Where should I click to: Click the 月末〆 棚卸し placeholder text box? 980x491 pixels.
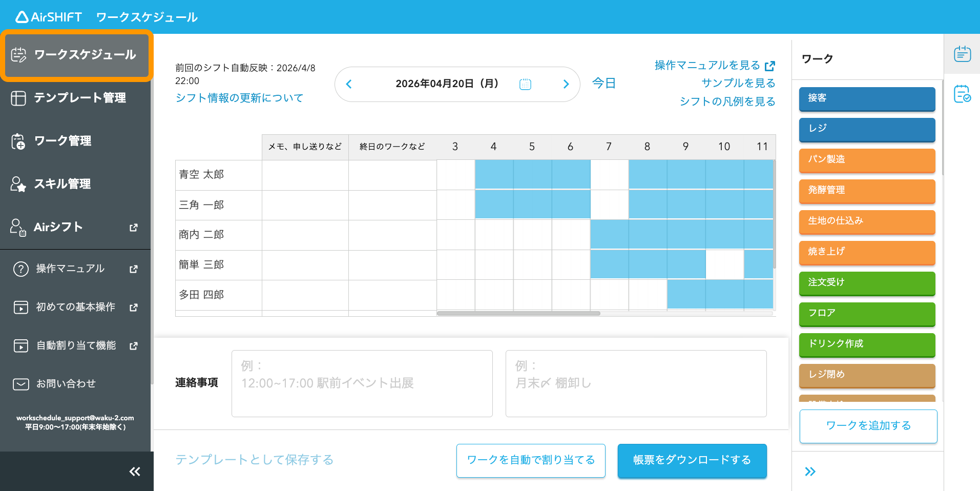(x=636, y=383)
